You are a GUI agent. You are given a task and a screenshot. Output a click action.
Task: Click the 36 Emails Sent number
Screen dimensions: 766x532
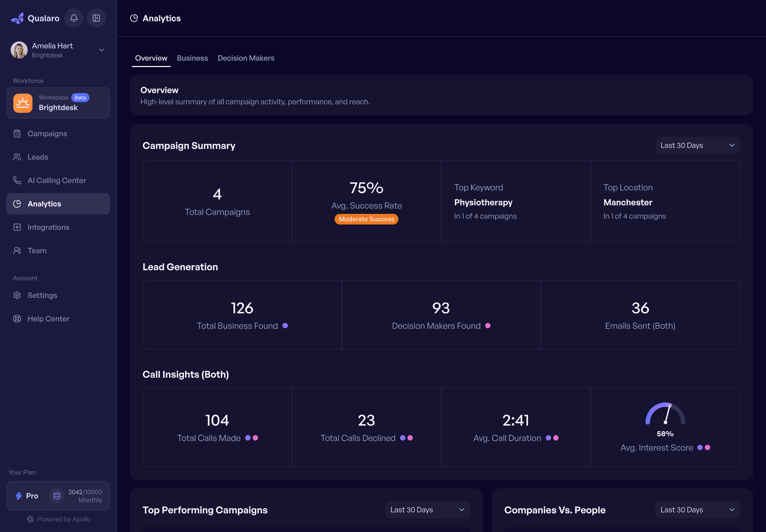(x=640, y=308)
